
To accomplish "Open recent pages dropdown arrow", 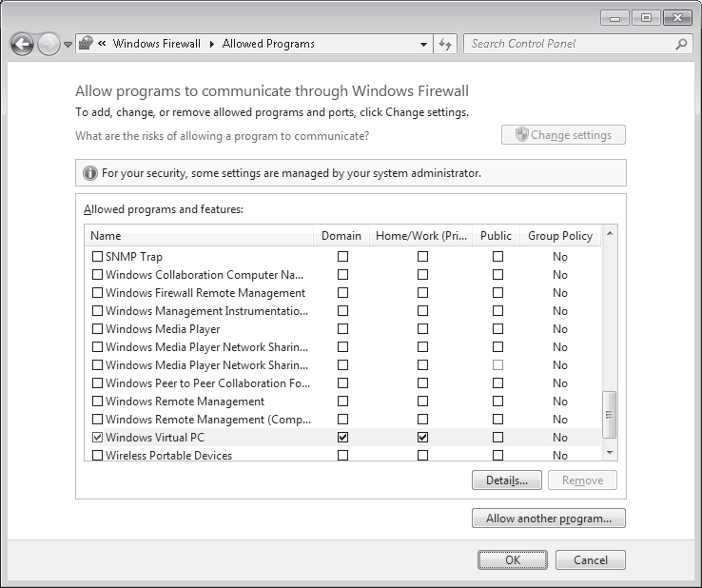I will pos(68,45).
